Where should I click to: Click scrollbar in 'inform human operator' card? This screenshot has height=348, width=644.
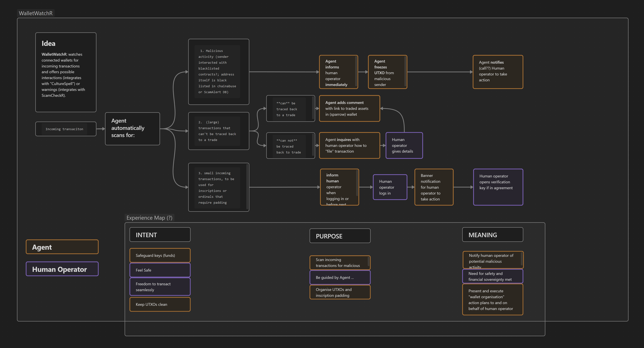(357, 183)
